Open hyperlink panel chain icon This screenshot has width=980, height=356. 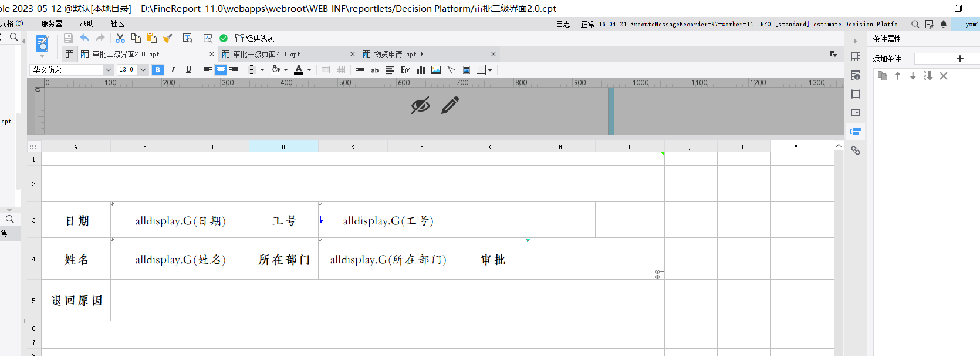tap(856, 150)
